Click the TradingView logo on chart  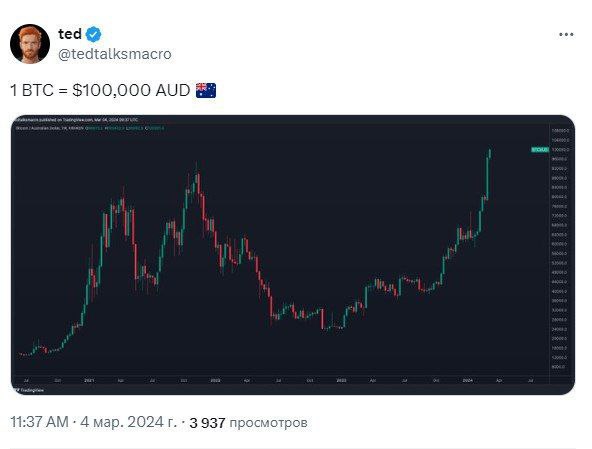[x=29, y=390]
